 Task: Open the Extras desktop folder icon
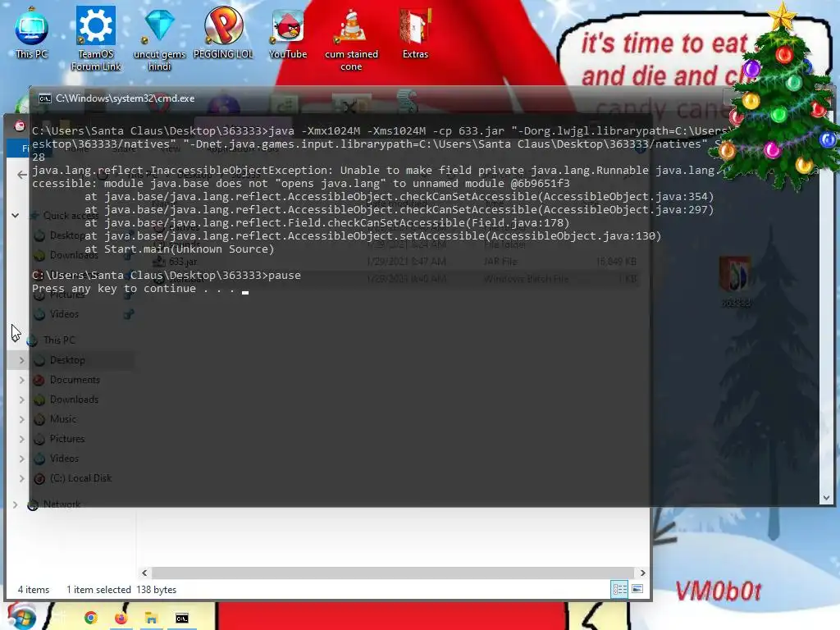415,33
